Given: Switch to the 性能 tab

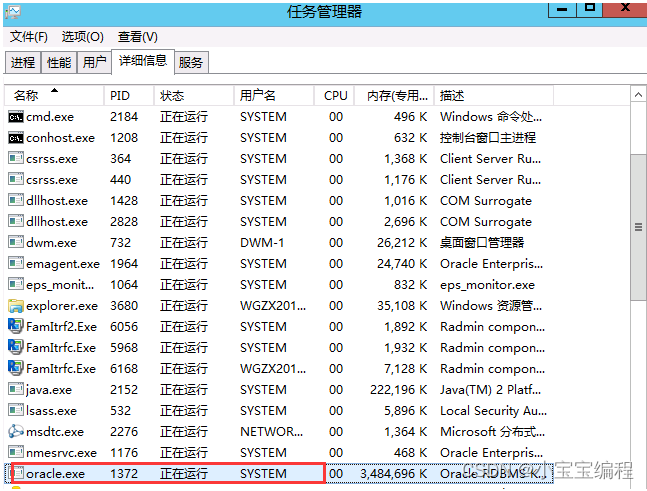Looking at the screenshot, I should [x=59, y=63].
